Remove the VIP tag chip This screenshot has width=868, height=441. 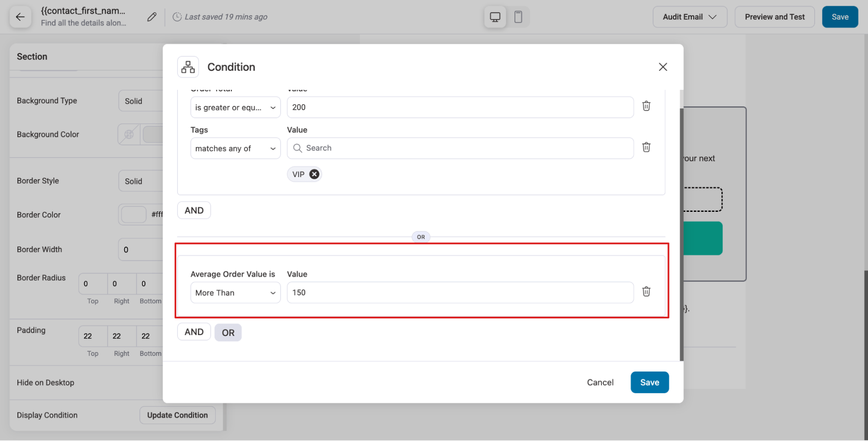pos(314,174)
